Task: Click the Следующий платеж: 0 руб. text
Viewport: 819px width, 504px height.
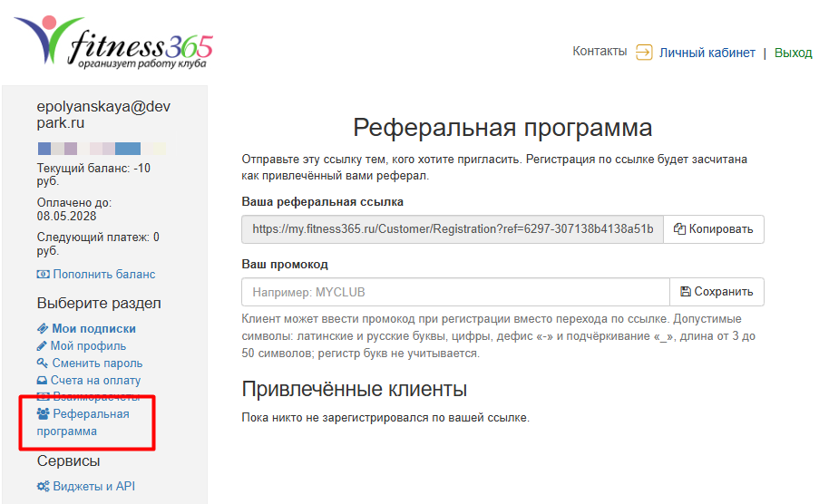Action: [98, 244]
